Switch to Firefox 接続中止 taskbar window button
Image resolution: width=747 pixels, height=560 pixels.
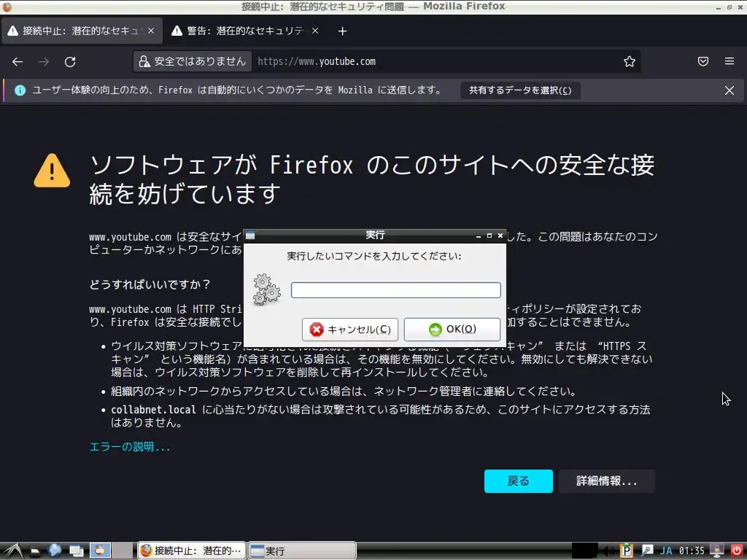pos(192,551)
